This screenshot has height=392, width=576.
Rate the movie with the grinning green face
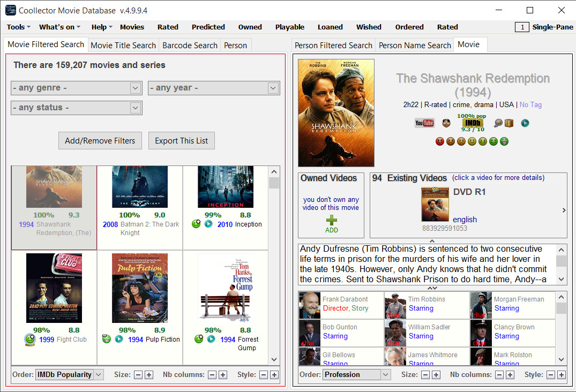[504, 141]
